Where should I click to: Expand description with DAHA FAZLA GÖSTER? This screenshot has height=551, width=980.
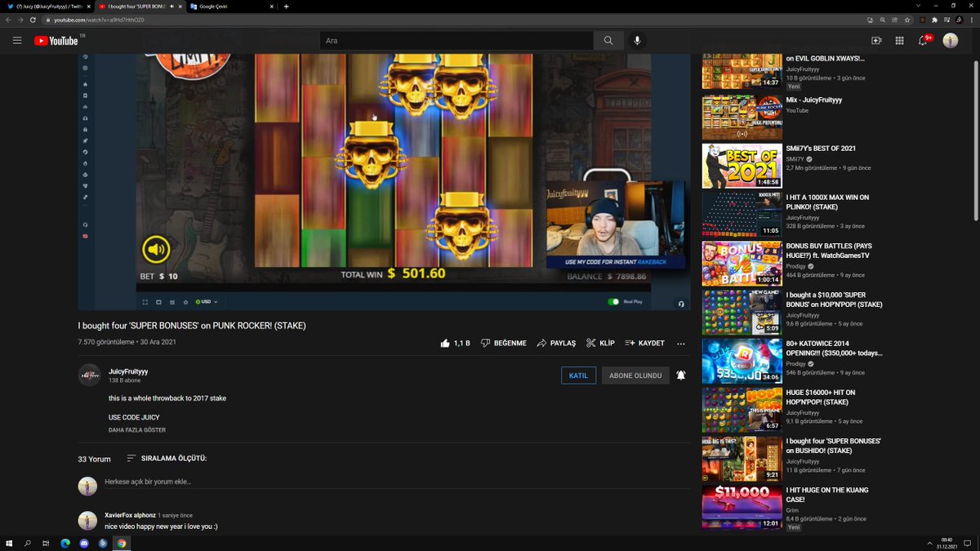[x=137, y=430]
